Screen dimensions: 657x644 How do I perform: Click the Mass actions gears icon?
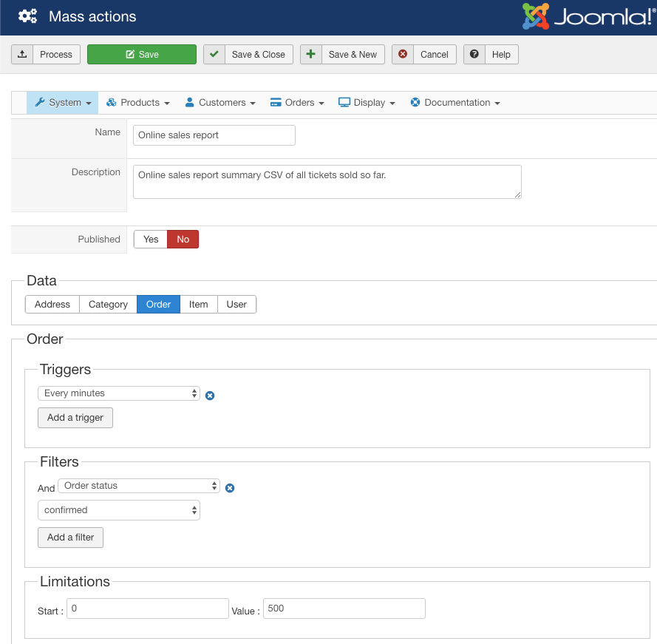pyautogui.click(x=28, y=16)
